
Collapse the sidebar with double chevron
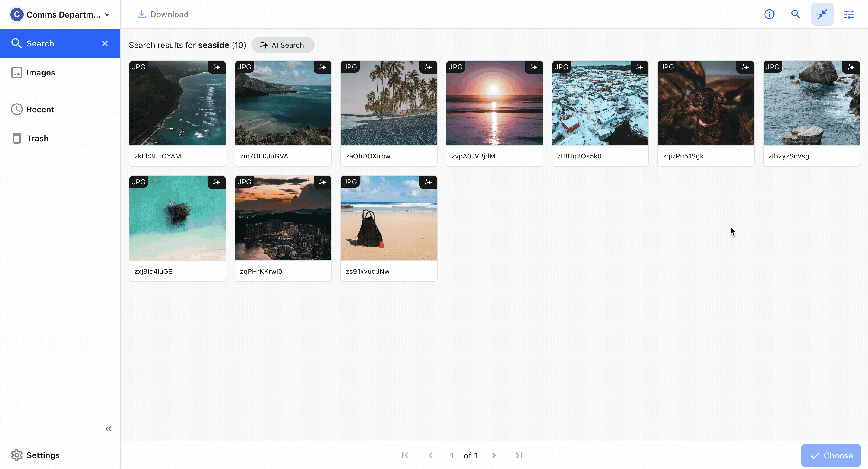[108, 429]
